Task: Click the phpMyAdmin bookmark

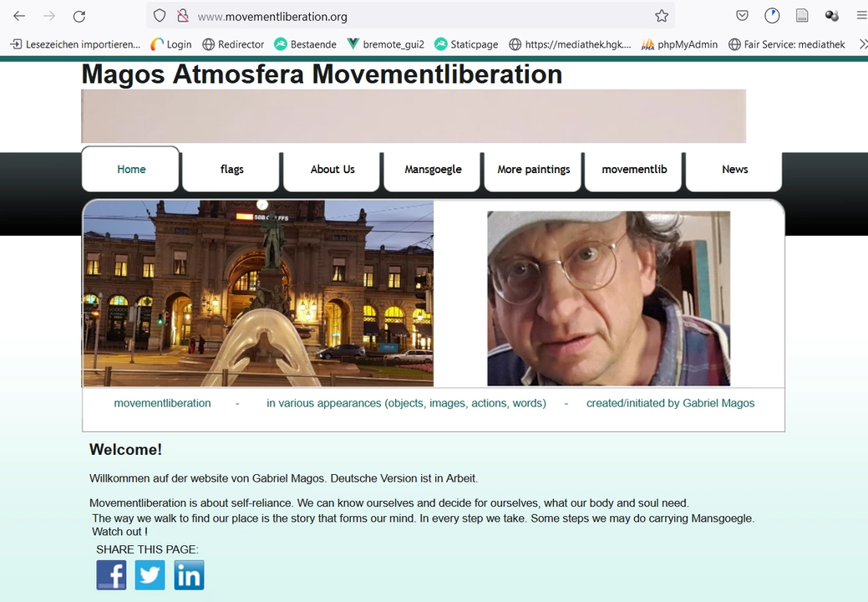Action: tap(679, 44)
